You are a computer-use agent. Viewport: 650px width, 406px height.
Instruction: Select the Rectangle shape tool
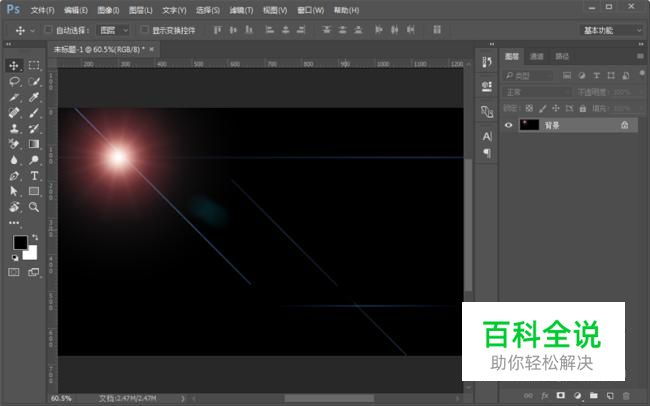click(34, 191)
